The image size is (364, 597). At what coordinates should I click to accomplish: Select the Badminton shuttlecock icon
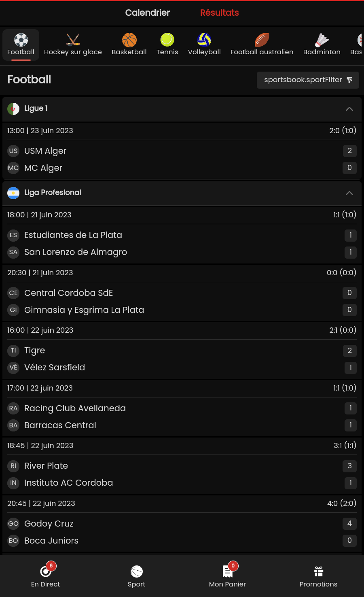(x=322, y=40)
